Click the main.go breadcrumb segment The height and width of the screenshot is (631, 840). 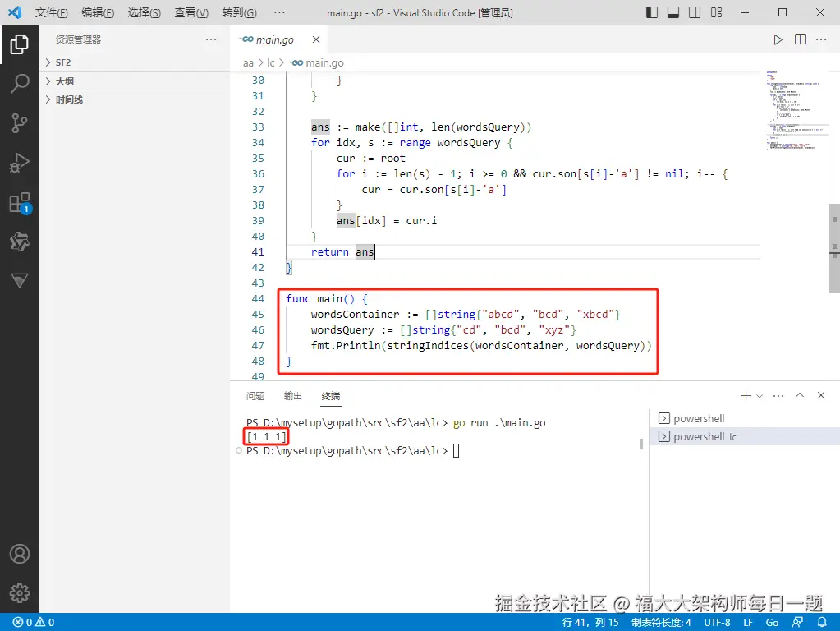coord(317,62)
